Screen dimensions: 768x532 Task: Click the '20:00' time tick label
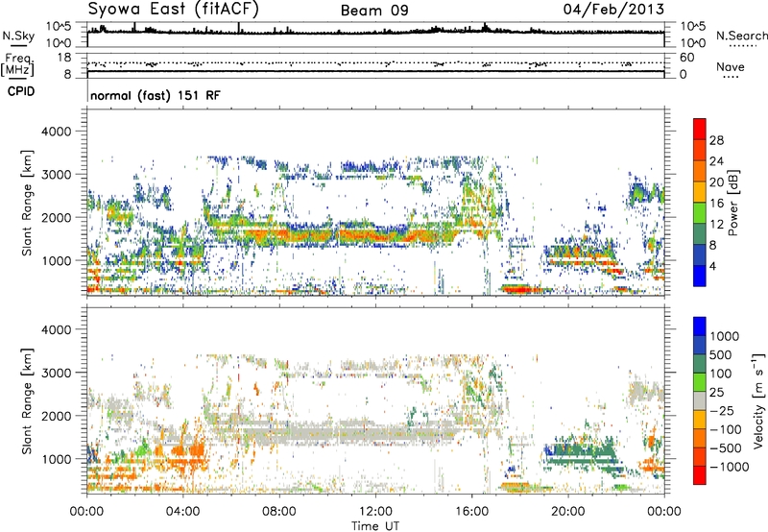point(568,512)
